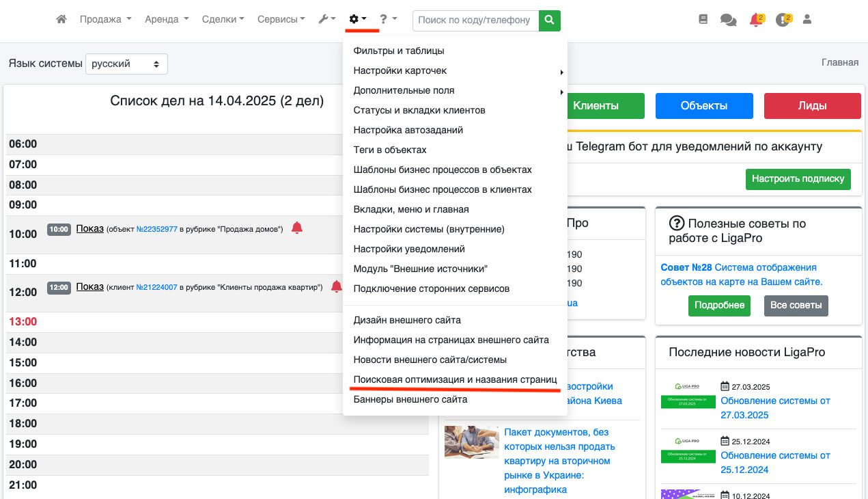
Task: Open the bell notifications icon
Action: pos(755,21)
